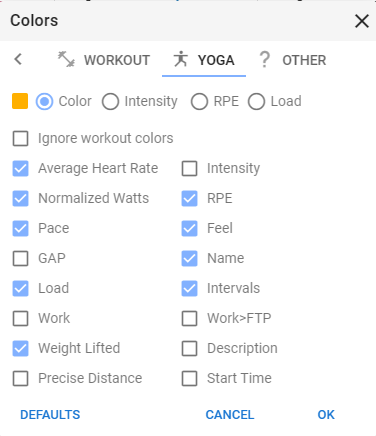Image resolution: width=376 pixels, height=436 pixels.
Task: Open the orange color swatch
Action: (x=20, y=101)
